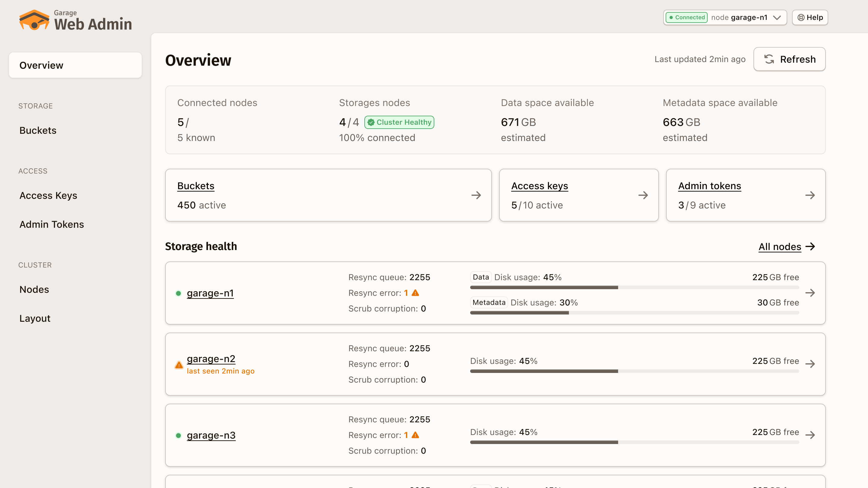Screen dimensions: 868x488
Task: Click garage-n1 Metadata disk usage bar
Action: point(634,313)
